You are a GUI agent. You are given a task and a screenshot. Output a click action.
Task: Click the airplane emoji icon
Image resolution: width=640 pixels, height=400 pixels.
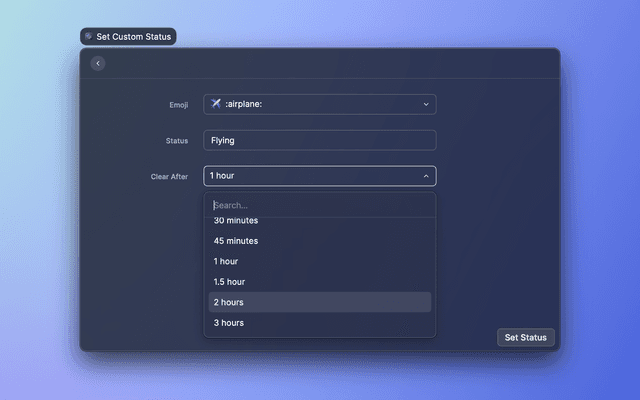point(216,104)
